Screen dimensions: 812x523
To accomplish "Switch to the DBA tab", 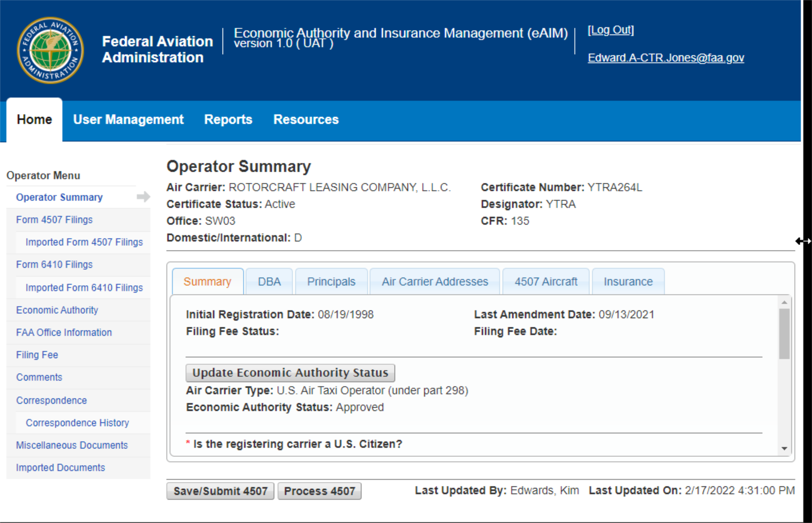I will tap(269, 281).
